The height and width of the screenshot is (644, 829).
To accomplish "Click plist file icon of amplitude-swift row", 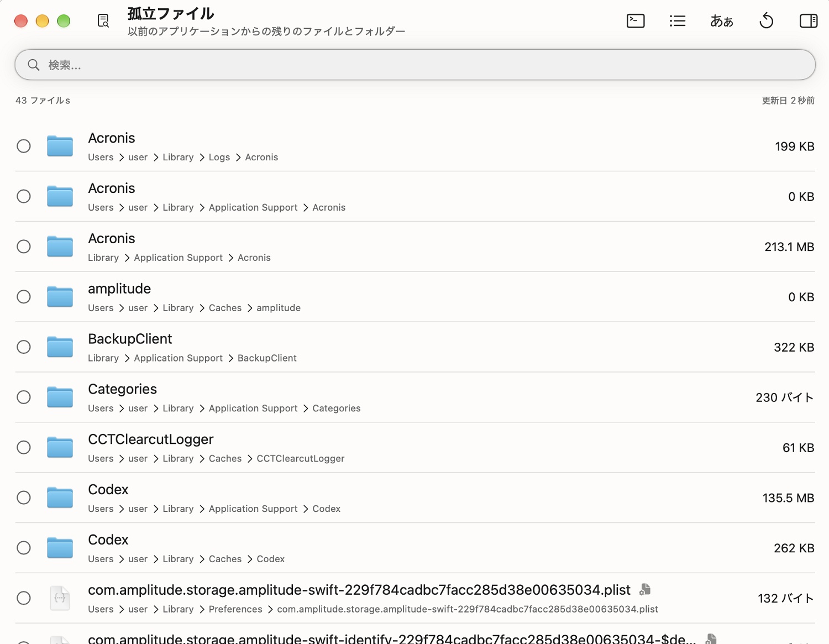I will (60, 598).
